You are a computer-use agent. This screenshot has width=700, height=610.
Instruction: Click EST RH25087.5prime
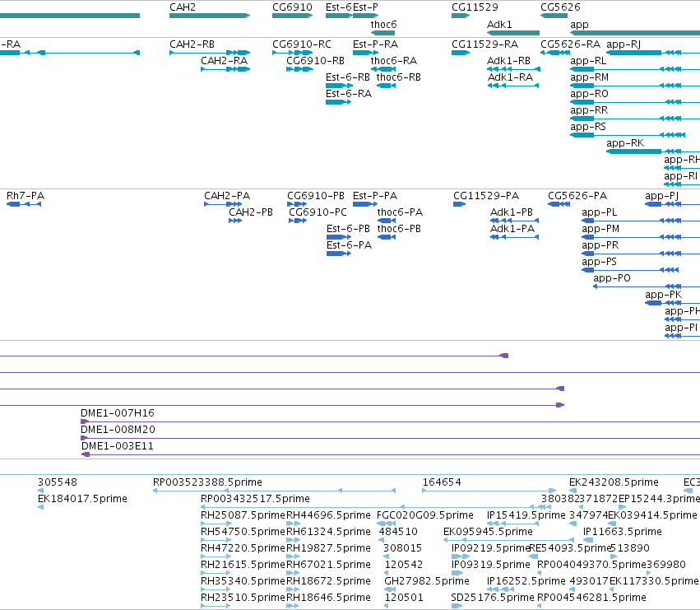pyautogui.click(x=216, y=524)
